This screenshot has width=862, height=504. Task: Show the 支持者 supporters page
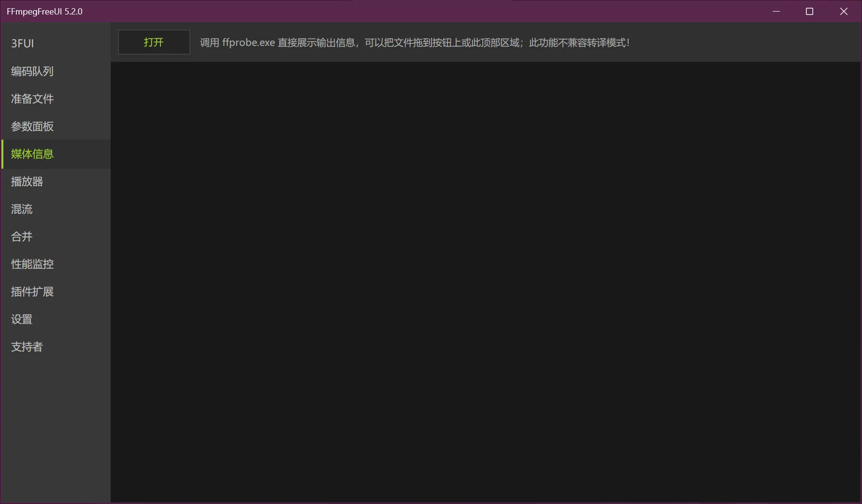pos(27,347)
